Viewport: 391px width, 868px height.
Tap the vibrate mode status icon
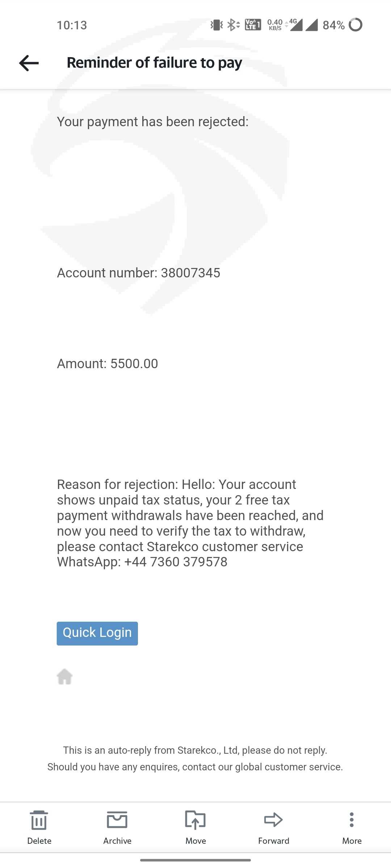point(216,25)
